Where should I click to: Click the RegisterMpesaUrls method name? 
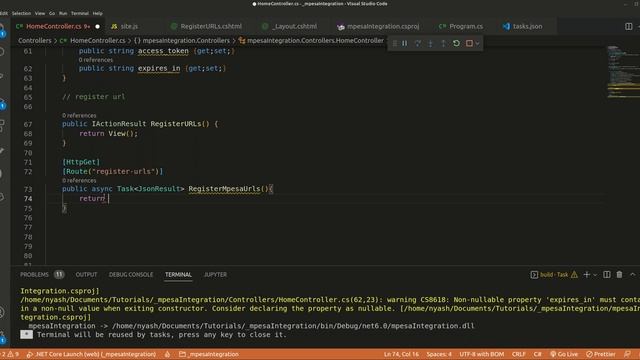tap(224, 189)
